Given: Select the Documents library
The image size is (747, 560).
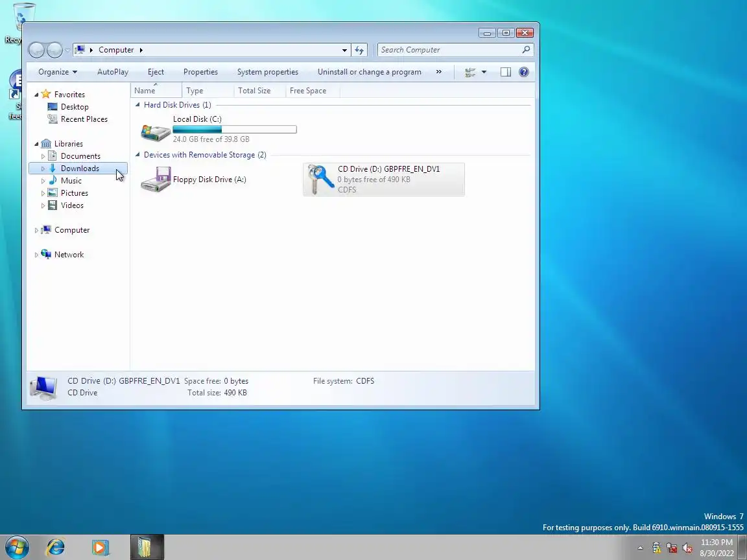Looking at the screenshot, I should tap(80, 156).
